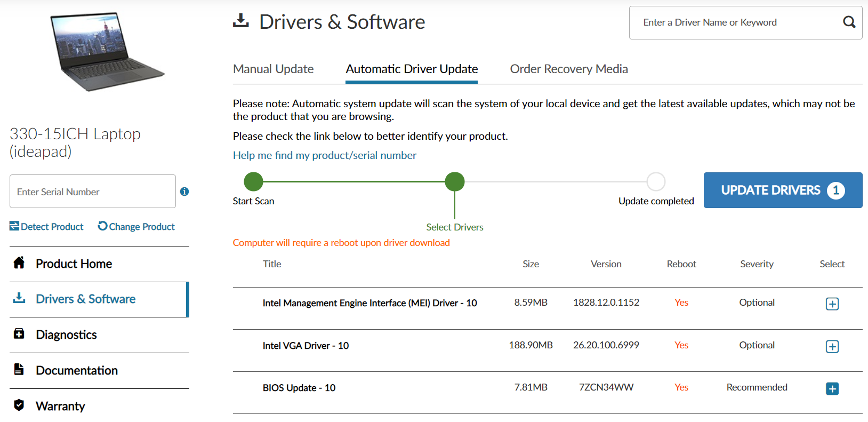Select the Intel VGA Driver plus box
Screen dimensions: 868x422
click(x=832, y=346)
